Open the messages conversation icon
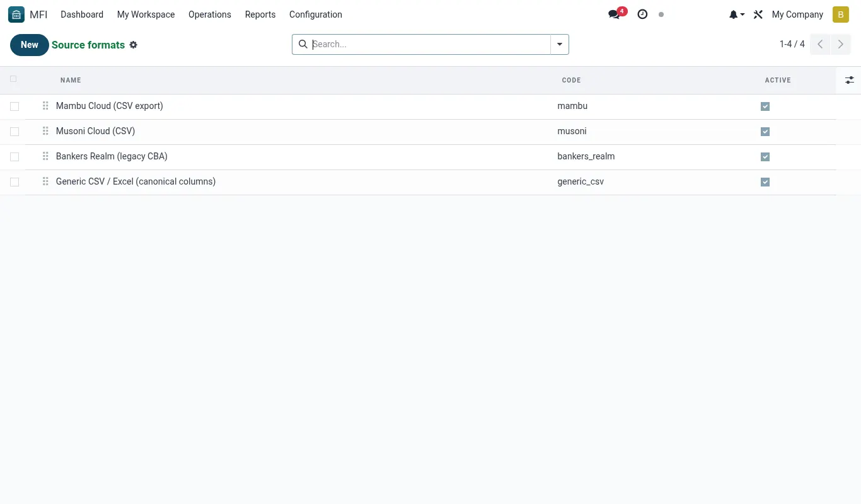This screenshot has width=861, height=504. [x=614, y=14]
